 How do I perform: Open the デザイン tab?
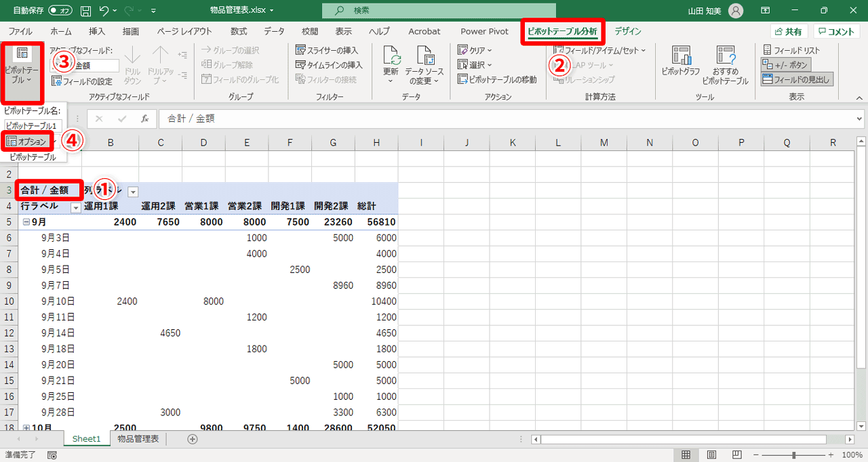click(x=628, y=31)
